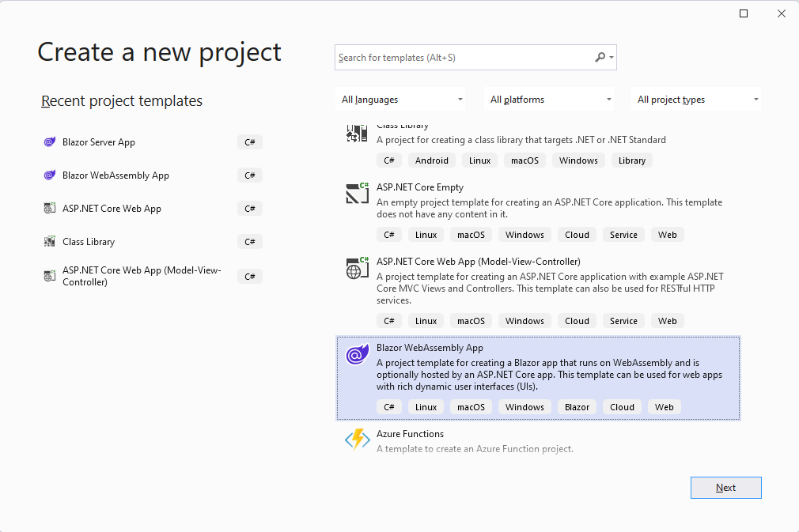Screen dimensions: 799x532
Task: Click the ASP.NET Core Empty template icon
Action: coord(358,194)
